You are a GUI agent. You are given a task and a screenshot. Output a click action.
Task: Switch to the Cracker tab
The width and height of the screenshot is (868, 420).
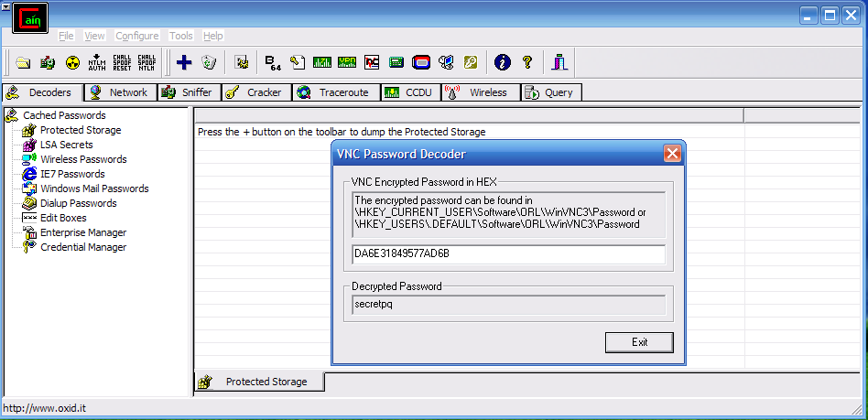pos(257,92)
